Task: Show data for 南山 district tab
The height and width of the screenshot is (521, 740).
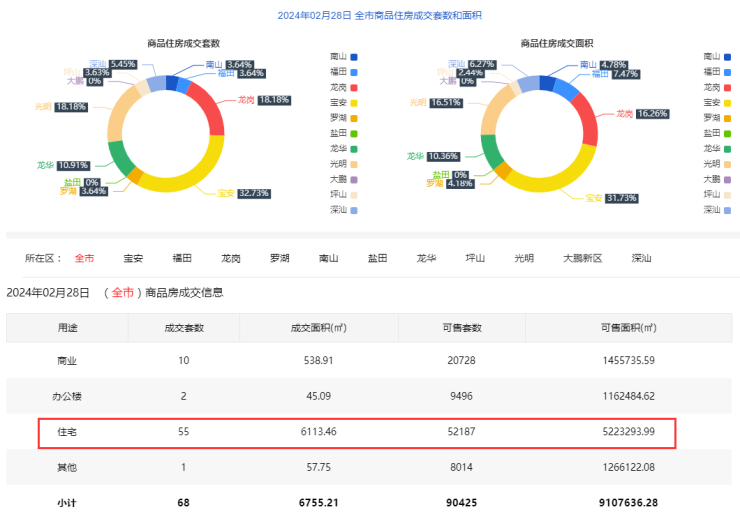Action: (x=329, y=258)
